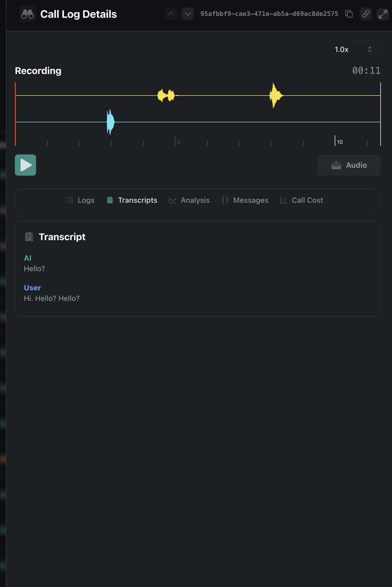Jump to the 10-second timeline marker

tap(335, 141)
